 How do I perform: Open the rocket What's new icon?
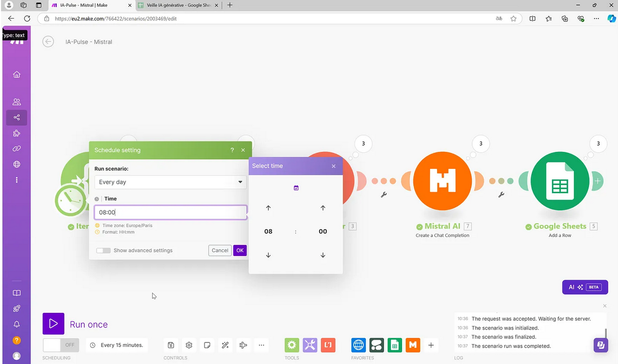coord(16,308)
